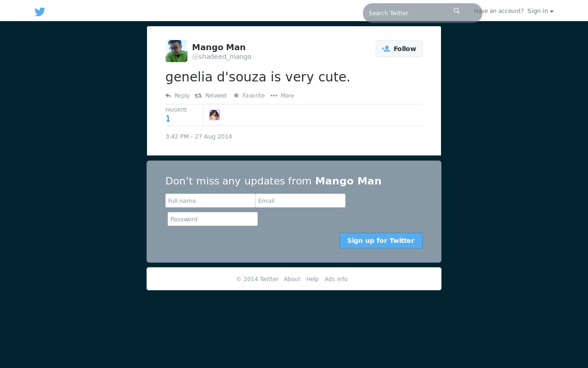Click the Reply arrow icon
The image size is (588, 368).
(x=168, y=96)
